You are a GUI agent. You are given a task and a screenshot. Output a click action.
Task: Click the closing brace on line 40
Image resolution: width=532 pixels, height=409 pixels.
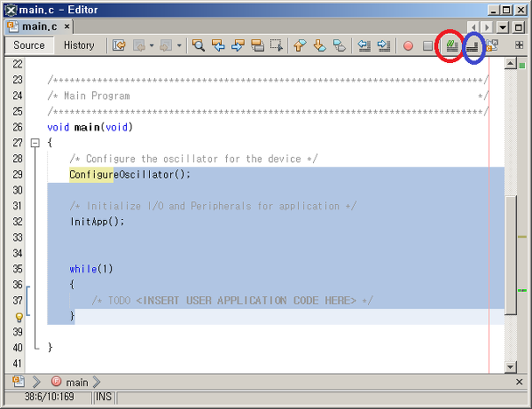click(x=51, y=348)
